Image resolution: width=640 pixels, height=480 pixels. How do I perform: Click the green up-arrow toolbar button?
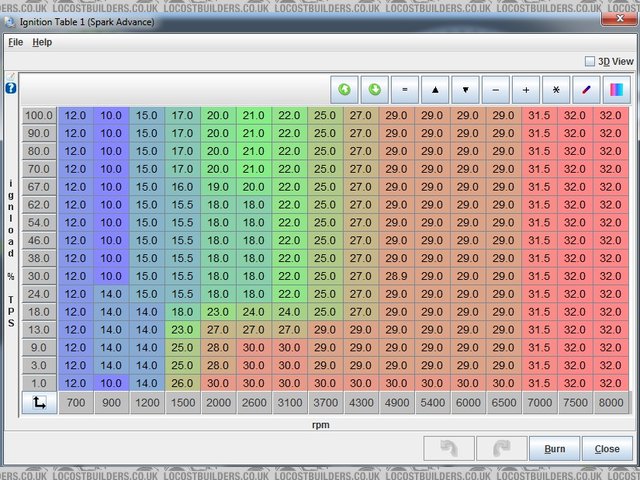(x=345, y=90)
